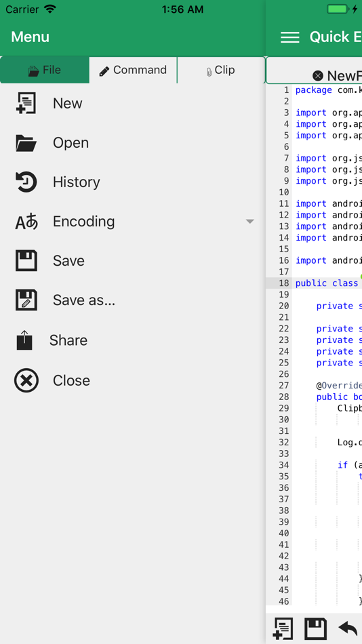362x644 pixels.
Task: Click the Encoding language icon
Action: [x=26, y=222]
